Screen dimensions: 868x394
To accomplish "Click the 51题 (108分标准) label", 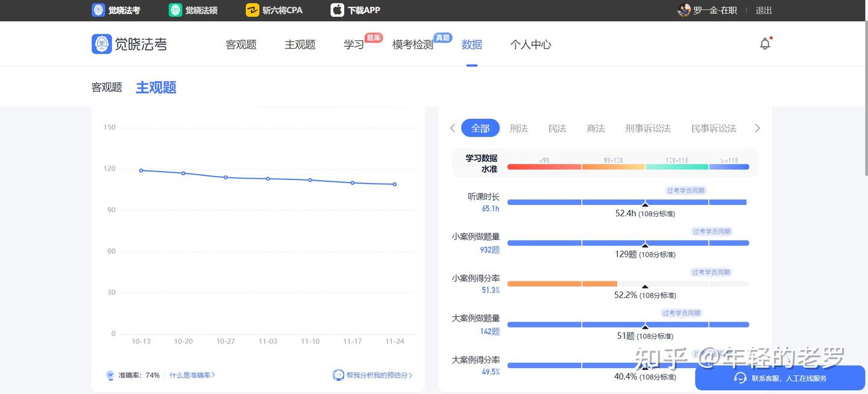I will [x=645, y=336].
